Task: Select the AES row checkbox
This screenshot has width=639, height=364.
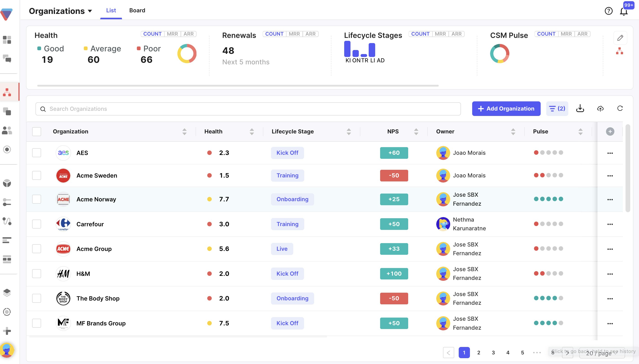Action: point(37,153)
